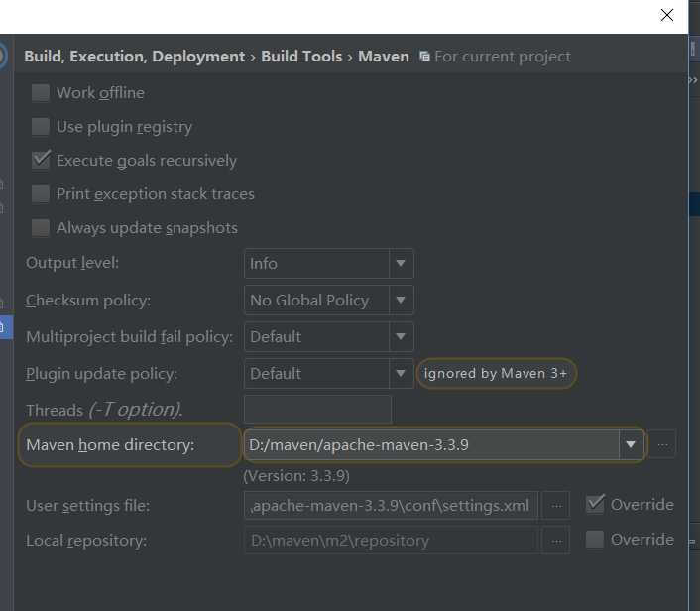Expand the Checksum policy dropdown
Viewport: 700px width, 611px height.
(329, 301)
